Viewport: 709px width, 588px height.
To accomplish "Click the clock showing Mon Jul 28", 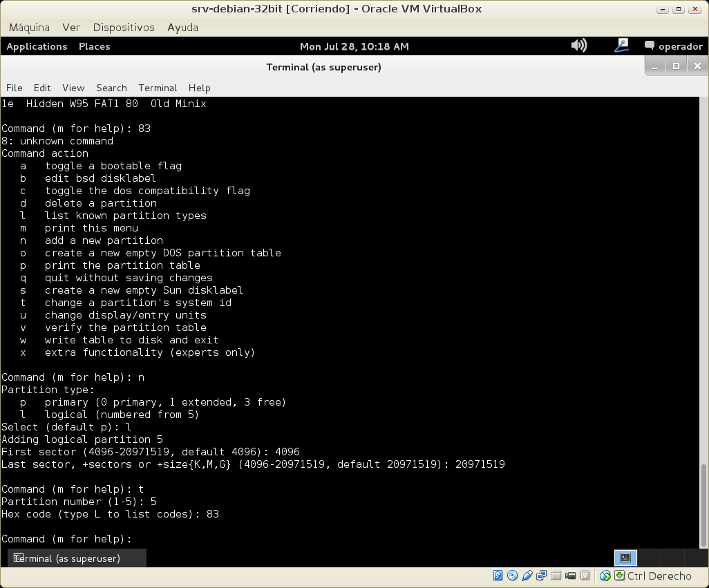I will [x=354, y=46].
